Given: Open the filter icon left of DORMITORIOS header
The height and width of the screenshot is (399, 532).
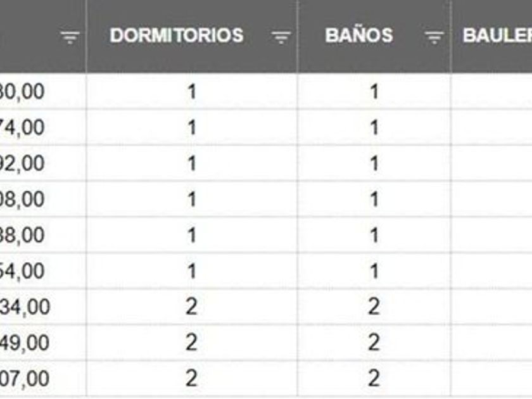Looking at the screenshot, I should tap(70, 38).
